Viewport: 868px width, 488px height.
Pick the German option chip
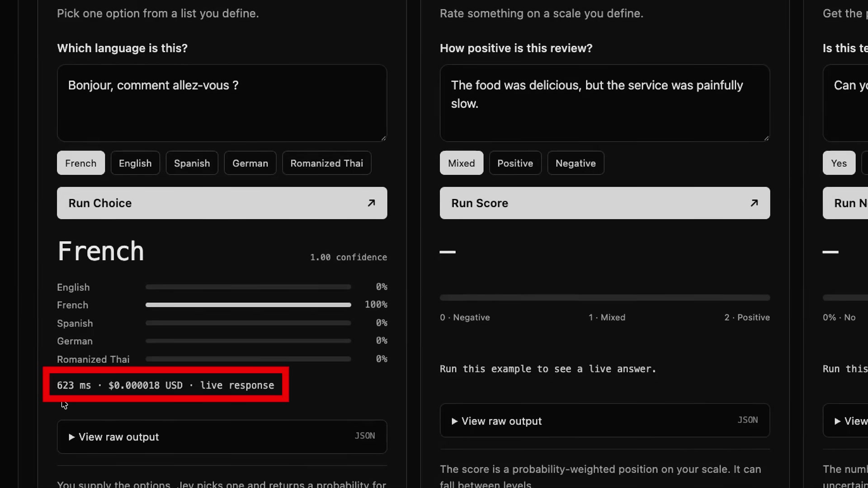coord(250,163)
